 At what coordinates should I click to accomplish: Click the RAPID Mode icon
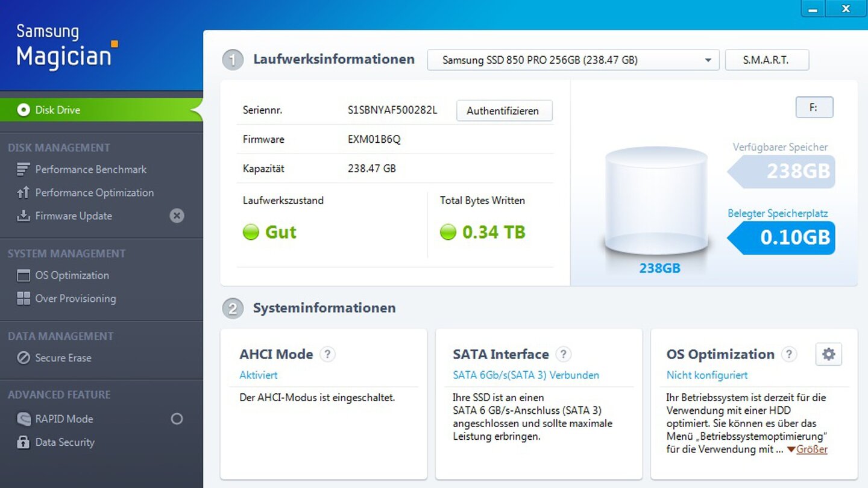click(x=24, y=419)
